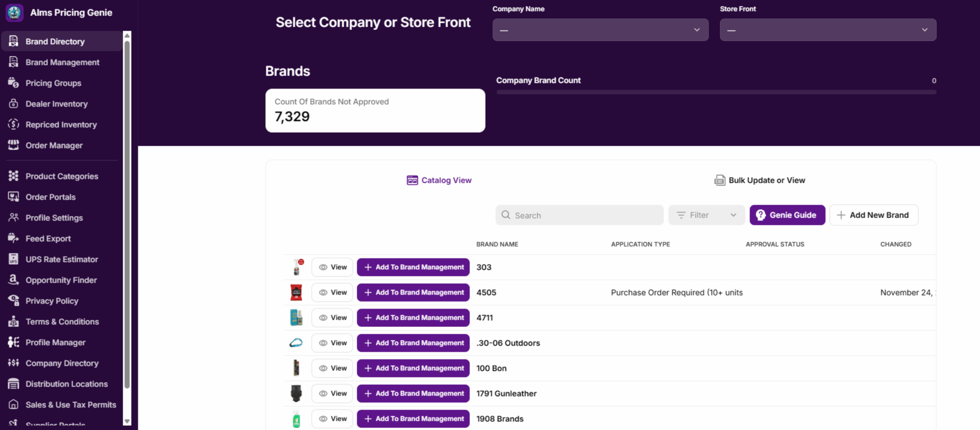Click the Company Brand Count progress bar
The height and width of the screenshot is (430, 980).
coord(716,92)
